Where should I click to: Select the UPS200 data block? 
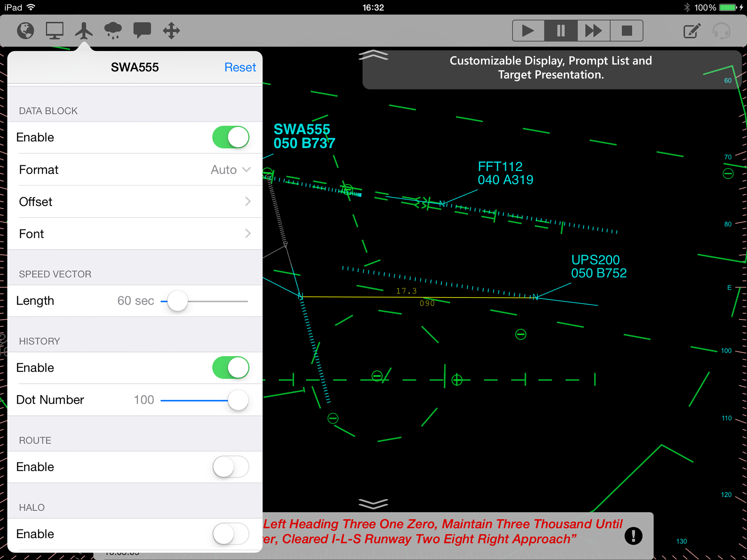[x=599, y=267]
